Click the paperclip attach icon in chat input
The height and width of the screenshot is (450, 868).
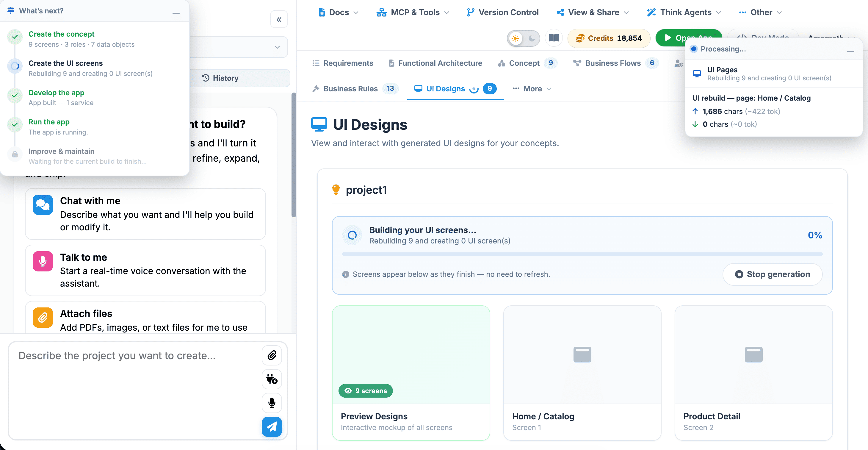tap(272, 355)
